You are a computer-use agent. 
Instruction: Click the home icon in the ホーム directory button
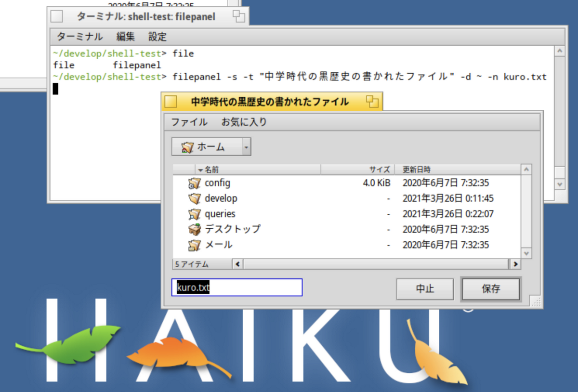(187, 147)
